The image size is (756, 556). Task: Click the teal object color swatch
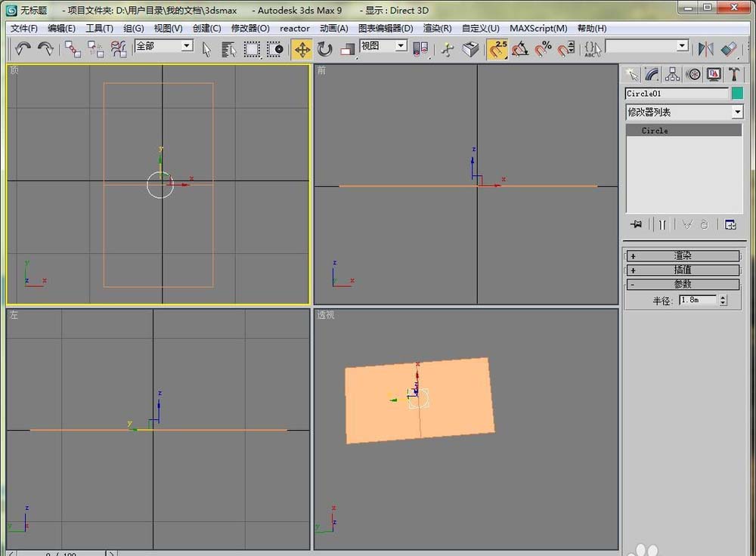(737, 94)
